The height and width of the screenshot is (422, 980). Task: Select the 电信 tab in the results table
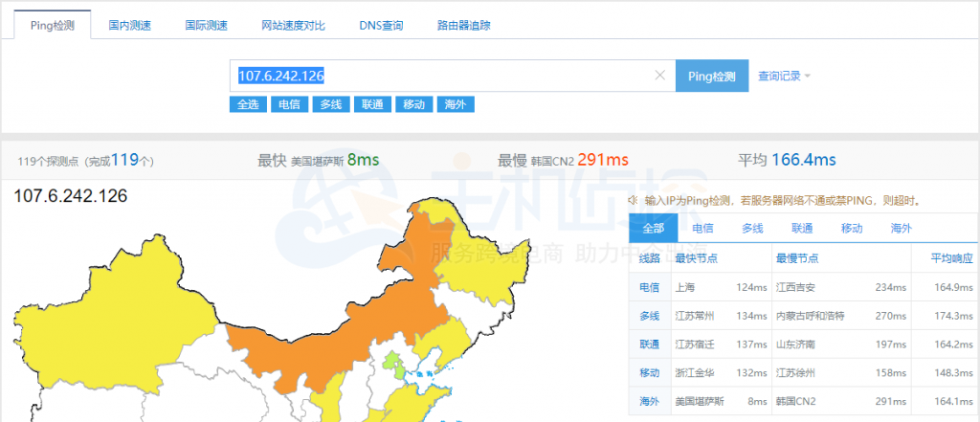tap(702, 228)
